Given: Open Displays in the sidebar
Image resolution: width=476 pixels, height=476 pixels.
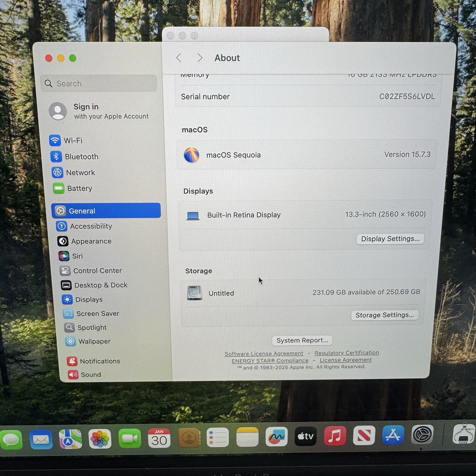Looking at the screenshot, I should [x=82, y=299].
